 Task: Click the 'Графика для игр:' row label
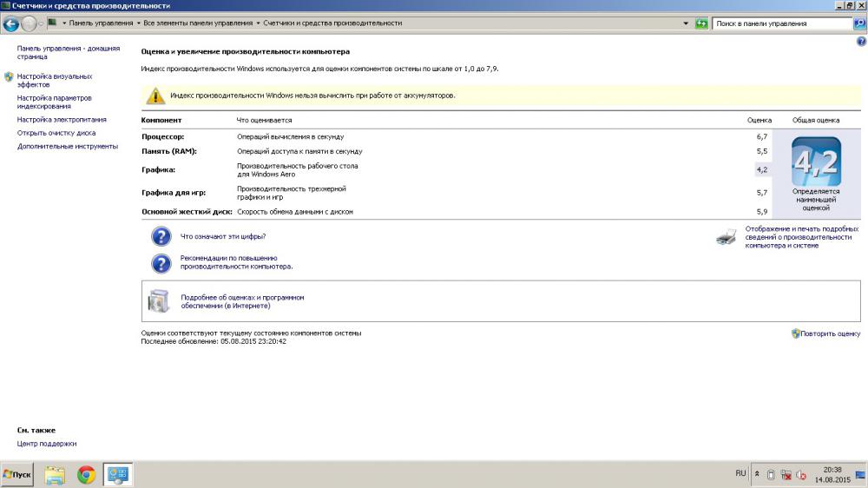[174, 193]
